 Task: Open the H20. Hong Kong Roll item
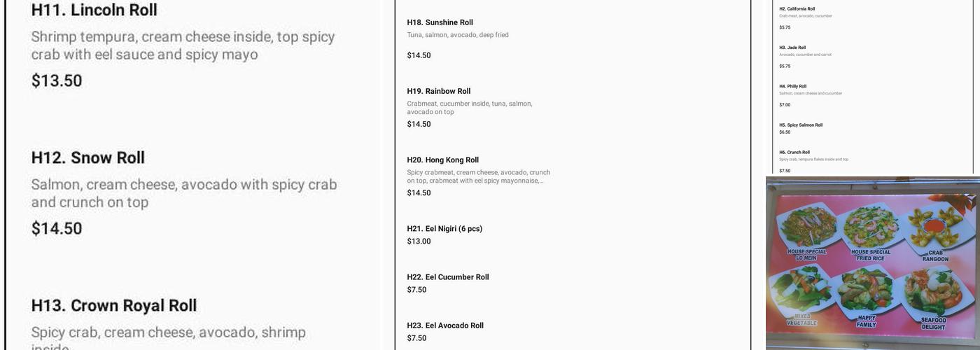443,160
